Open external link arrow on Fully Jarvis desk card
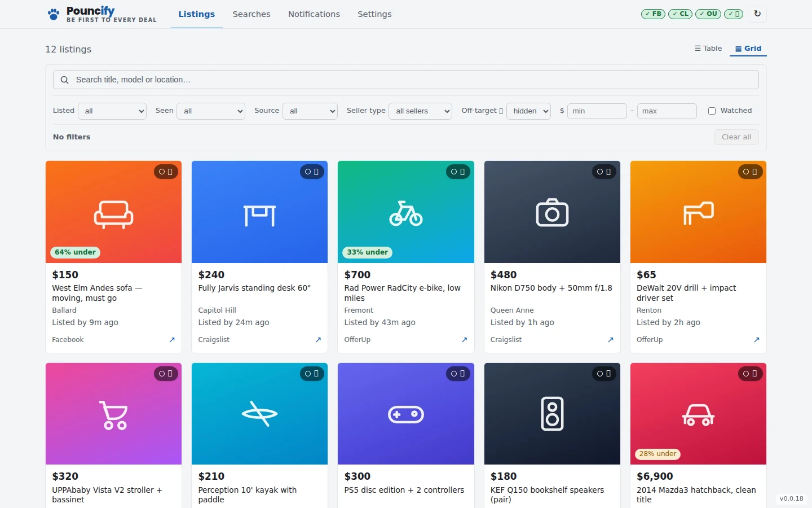The width and height of the screenshot is (812, 508). click(318, 340)
